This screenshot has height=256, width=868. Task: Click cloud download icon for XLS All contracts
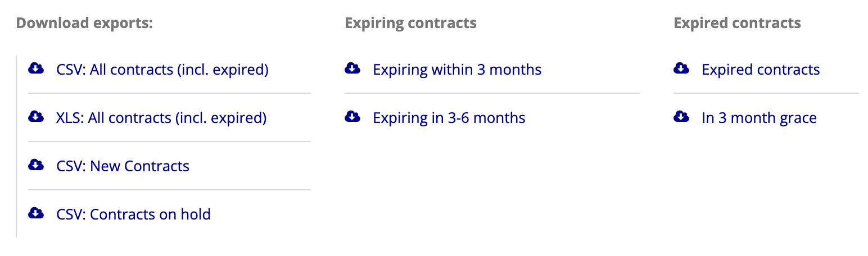point(36,117)
